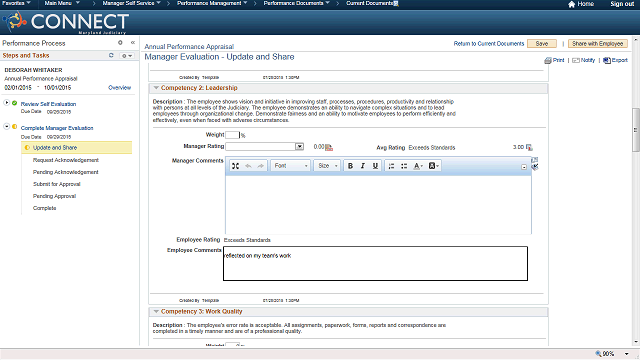
Task: Open the Manager Rating dropdown
Action: coord(300,147)
